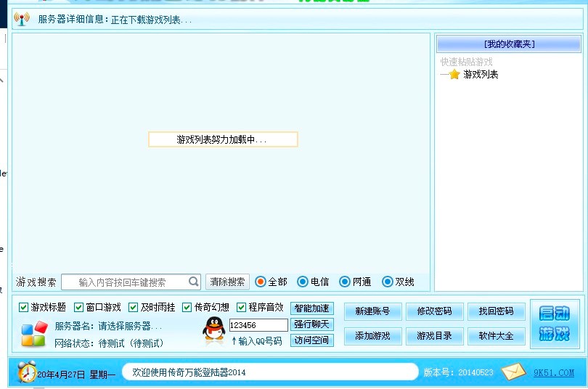Click the 游戏列表努力加载中 loading message
The height and width of the screenshot is (389, 588).
(223, 139)
